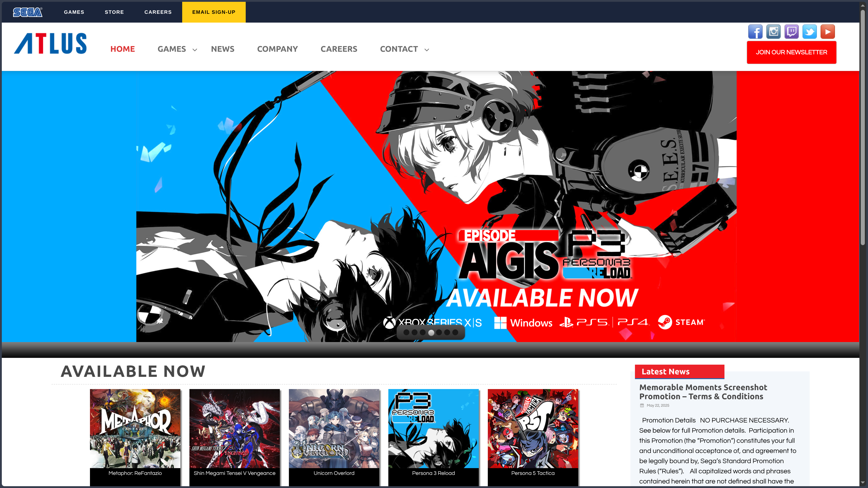Image resolution: width=868 pixels, height=488 pixels.
Task: Open the ATLUS Twitch icon
Action: (792, 32)
